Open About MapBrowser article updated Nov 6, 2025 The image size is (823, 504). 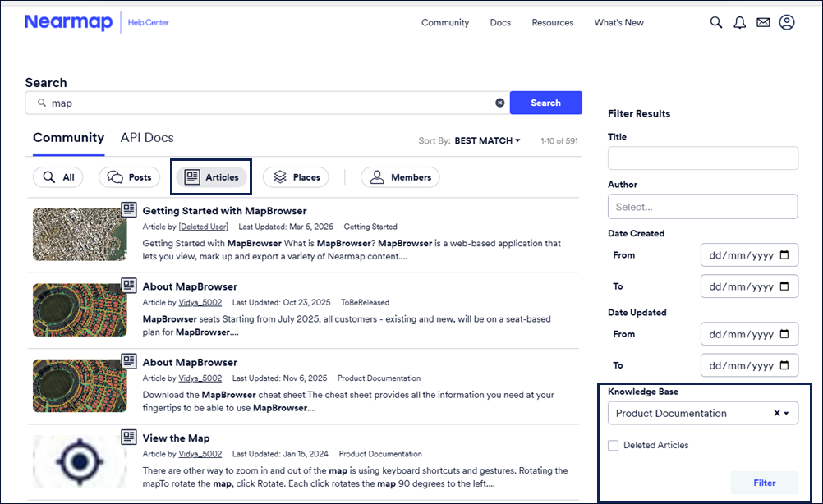coord(190,362)
